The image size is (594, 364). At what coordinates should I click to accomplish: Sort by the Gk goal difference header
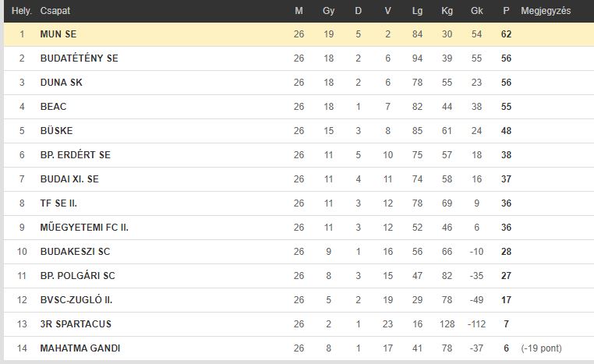(x=476, y=11)
